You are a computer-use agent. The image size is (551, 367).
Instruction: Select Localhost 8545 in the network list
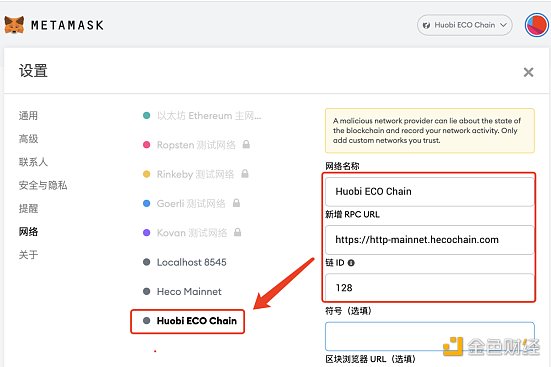click(x=185, y=262)
